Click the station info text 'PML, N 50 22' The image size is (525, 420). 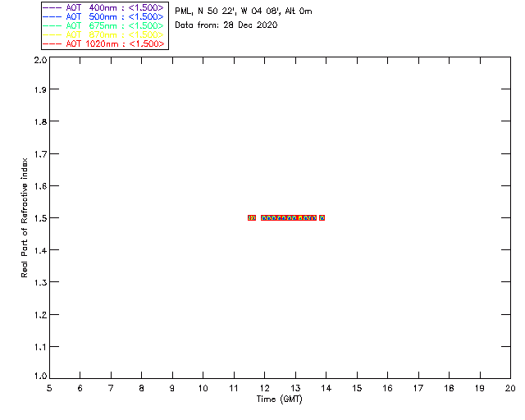(x=204, y=11)
